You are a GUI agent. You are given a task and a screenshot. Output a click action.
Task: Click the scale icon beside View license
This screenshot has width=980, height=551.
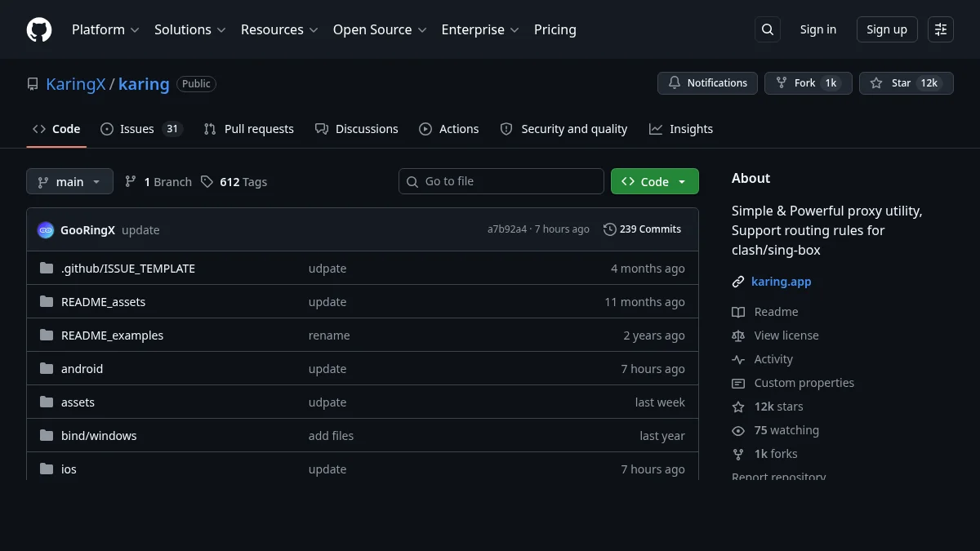[x=738, y=335]
